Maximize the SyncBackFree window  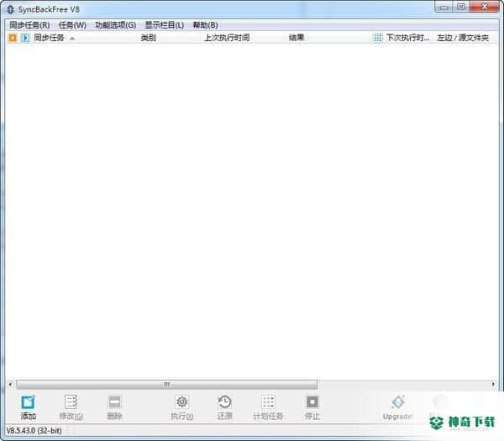point(461,7)
